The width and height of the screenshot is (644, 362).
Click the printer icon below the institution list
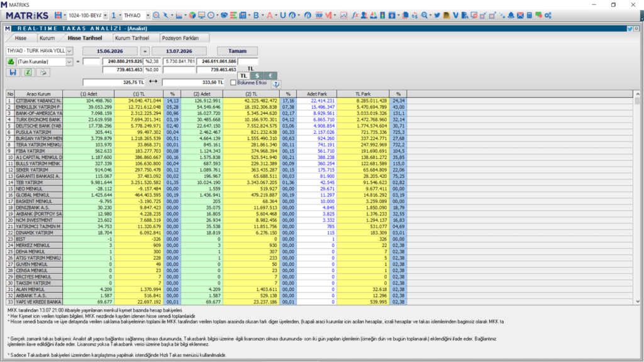tap(43, 72)
